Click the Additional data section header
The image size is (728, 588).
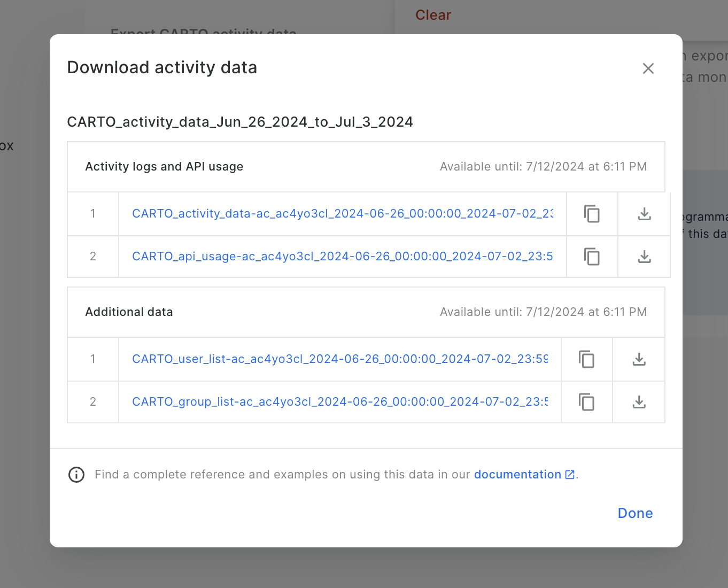pos(129,312)
